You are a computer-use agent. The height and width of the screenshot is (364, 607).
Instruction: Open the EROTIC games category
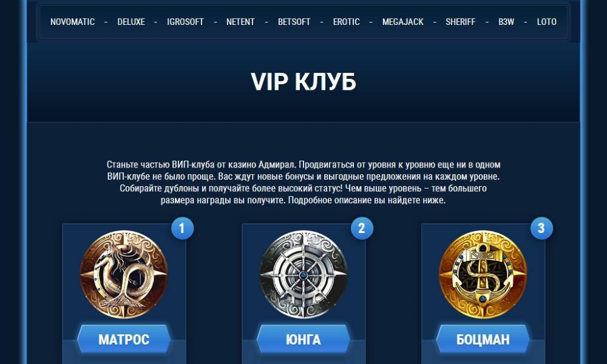tap(346, 22)
